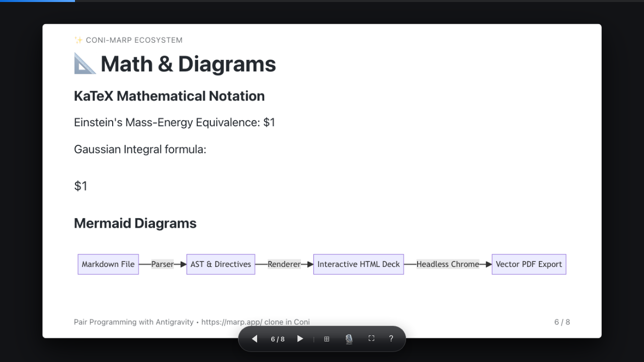Viewport: 644px width, 362px height.
Task: Click the Renderer edge label
Action: coord(284,264)
